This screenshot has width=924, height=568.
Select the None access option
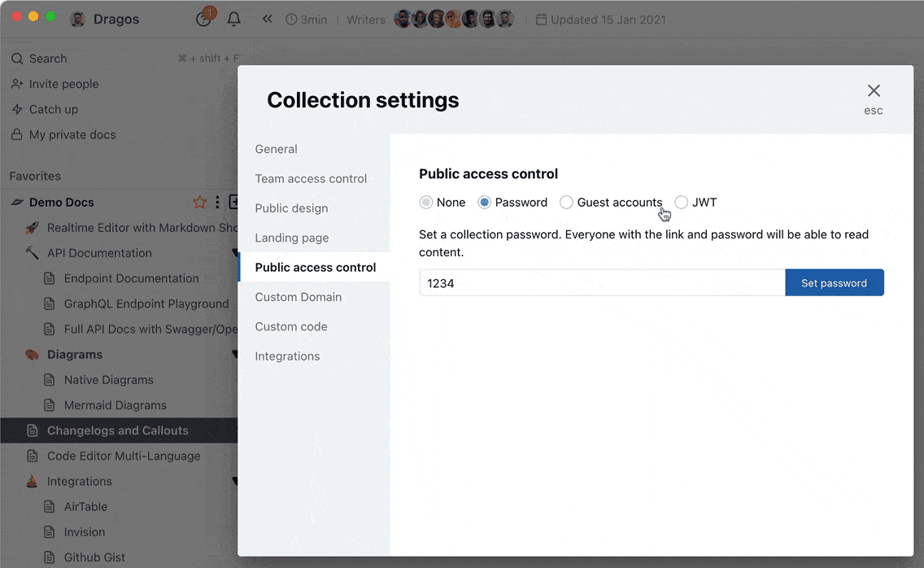pyautogui.click(x=426, y=202)
